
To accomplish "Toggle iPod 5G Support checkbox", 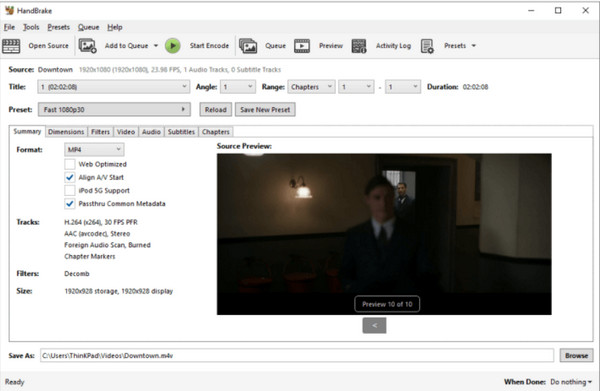I will coord(70,191).
